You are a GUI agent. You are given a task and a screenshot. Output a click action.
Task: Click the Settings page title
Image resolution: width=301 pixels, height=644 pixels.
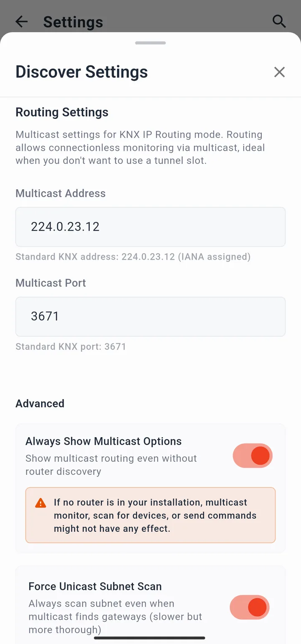(x=73, y=22)
